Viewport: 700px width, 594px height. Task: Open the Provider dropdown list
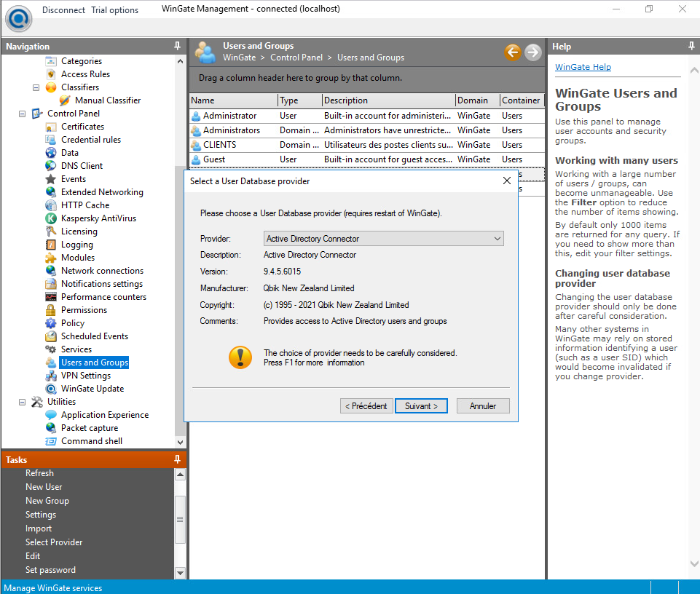(x=498, y=239)
